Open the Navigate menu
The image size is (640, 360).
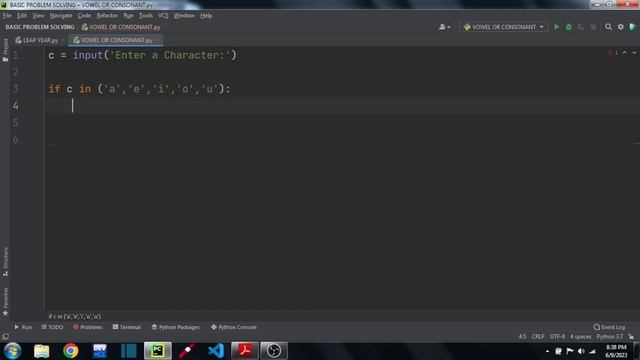61,16
